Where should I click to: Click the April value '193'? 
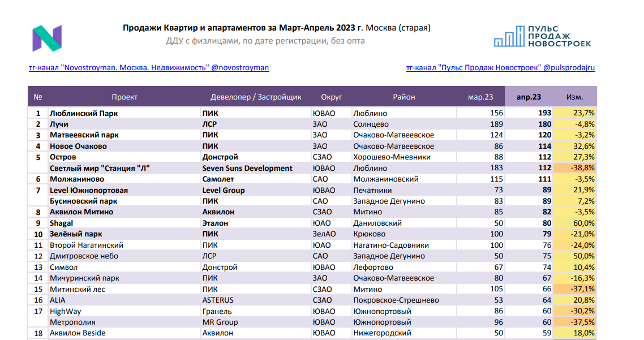[544, 113]
